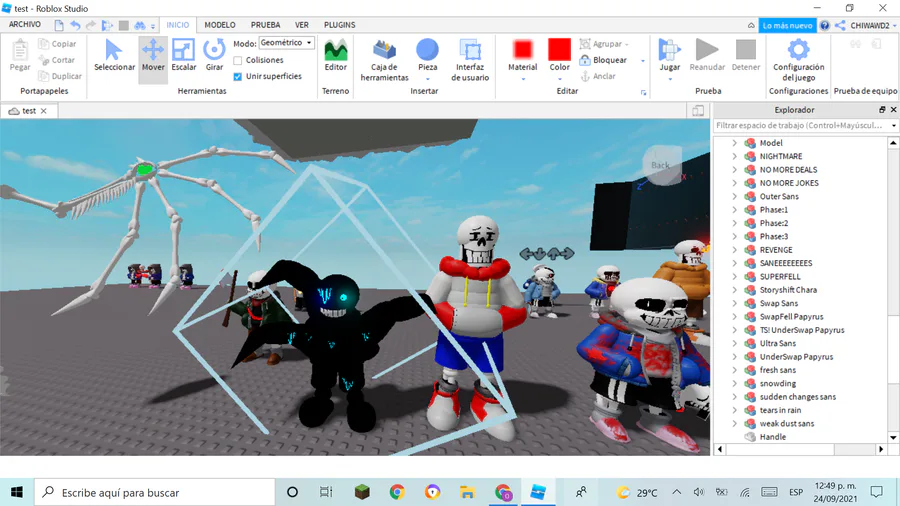The width and height of the screenshot is (900, 506).
Task: Select the Seleccionar arrow tool
Action: click(114, 56)
